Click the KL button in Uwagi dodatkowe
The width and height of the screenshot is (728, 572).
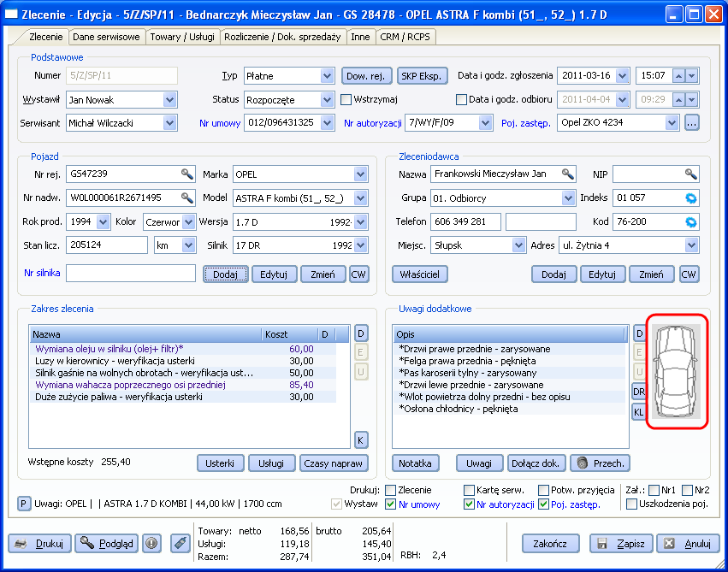pos(639,412)
